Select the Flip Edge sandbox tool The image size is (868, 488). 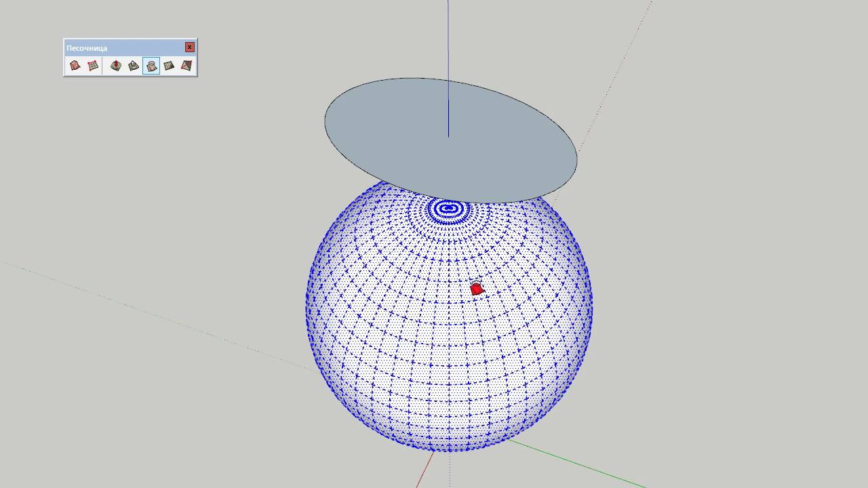pos(186,66)
